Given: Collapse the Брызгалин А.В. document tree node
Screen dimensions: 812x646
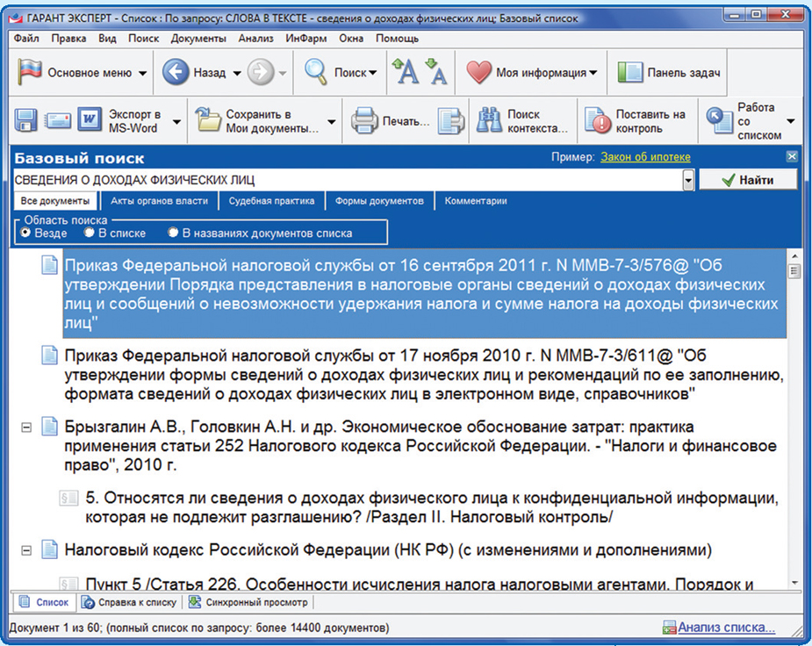Looking at the screenshot, I should [x=25, y=427].
